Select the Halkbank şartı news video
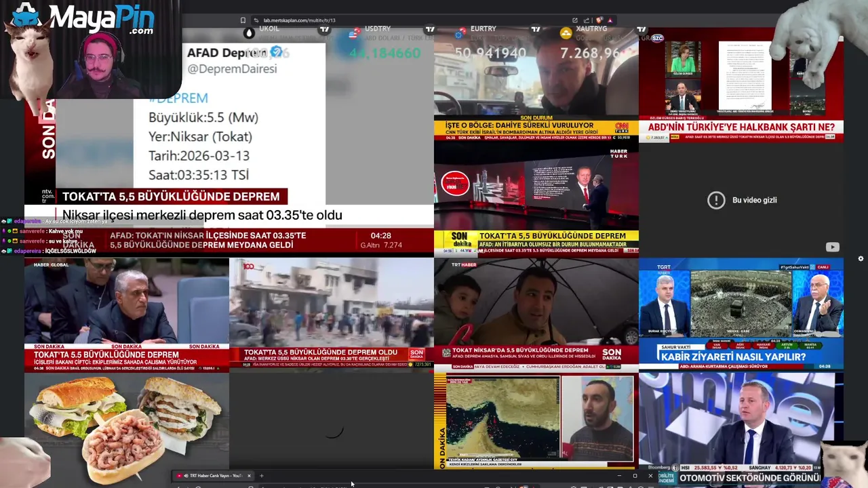 pyautogui.click(x=741, y=84)
